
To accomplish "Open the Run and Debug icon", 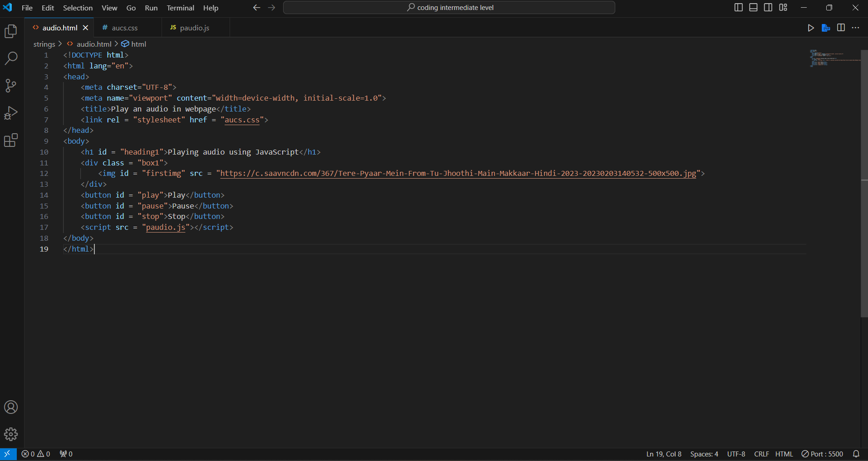I will point(10,113).
